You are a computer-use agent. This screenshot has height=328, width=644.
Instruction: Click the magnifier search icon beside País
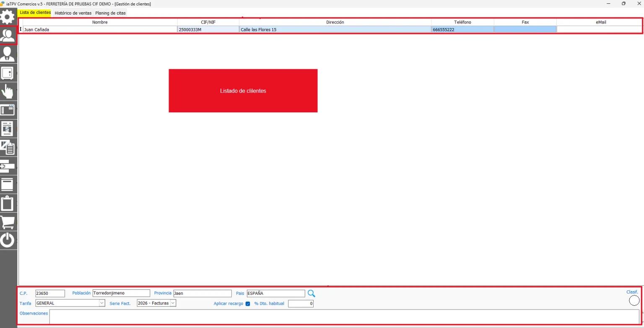click(312, 293)
